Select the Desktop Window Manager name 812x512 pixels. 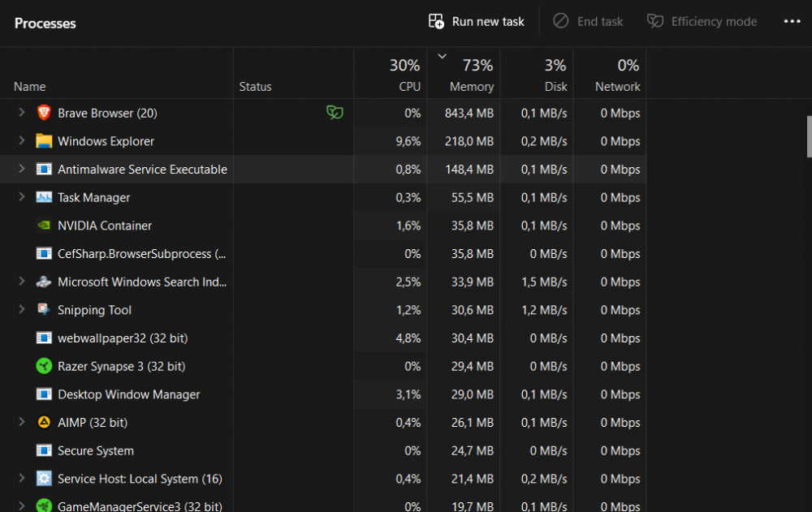pyautogui.click(x=128, y=394)
